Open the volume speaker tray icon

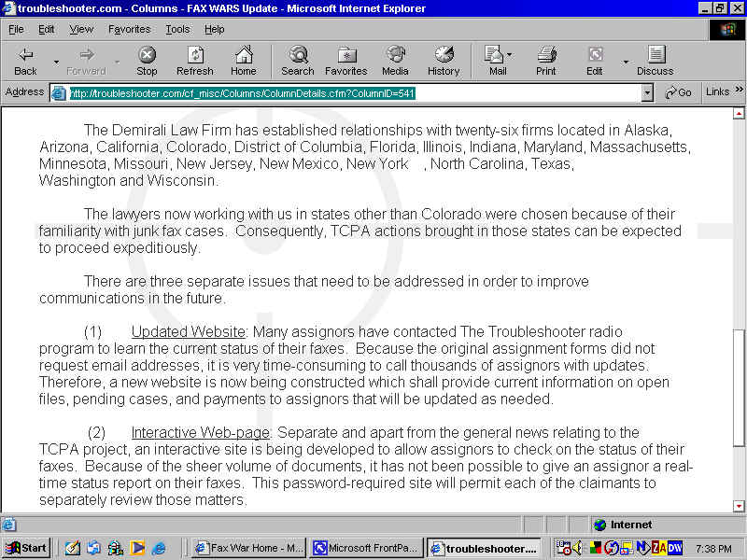pyautogui.click(x=577, y=548)
